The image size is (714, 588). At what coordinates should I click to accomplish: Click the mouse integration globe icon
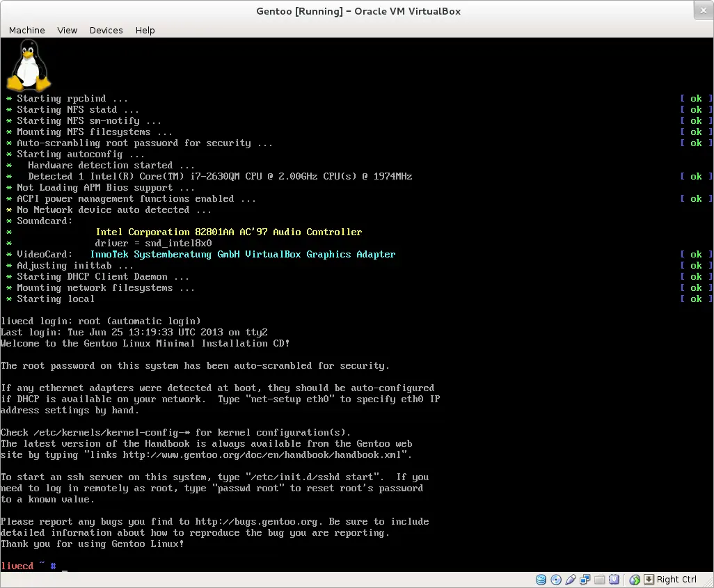click(635, 580)
